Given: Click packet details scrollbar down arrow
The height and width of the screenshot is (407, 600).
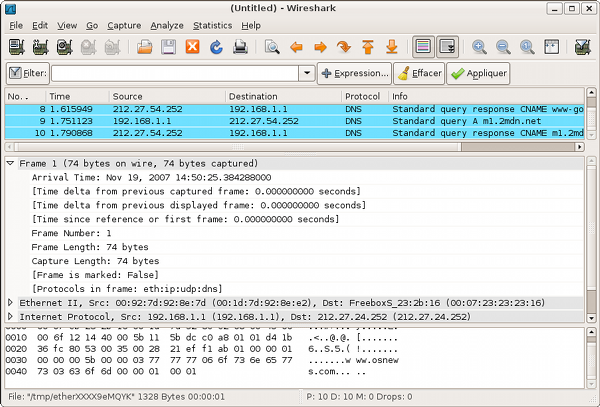Looking at the screenshot, I should point(591,318).
